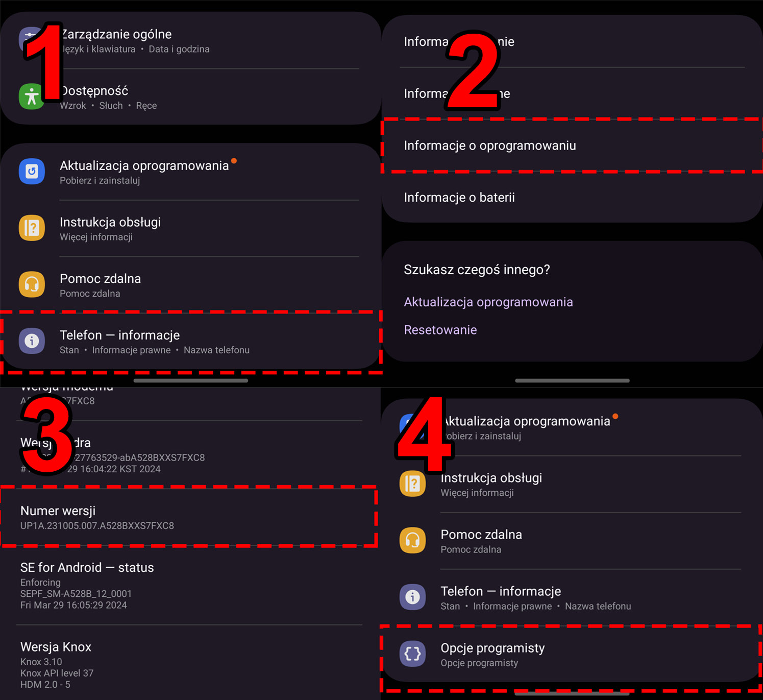Tap the Opcje programisty curly braces icon
Viewport: 763px width, 700px height.
click(412, 654)
